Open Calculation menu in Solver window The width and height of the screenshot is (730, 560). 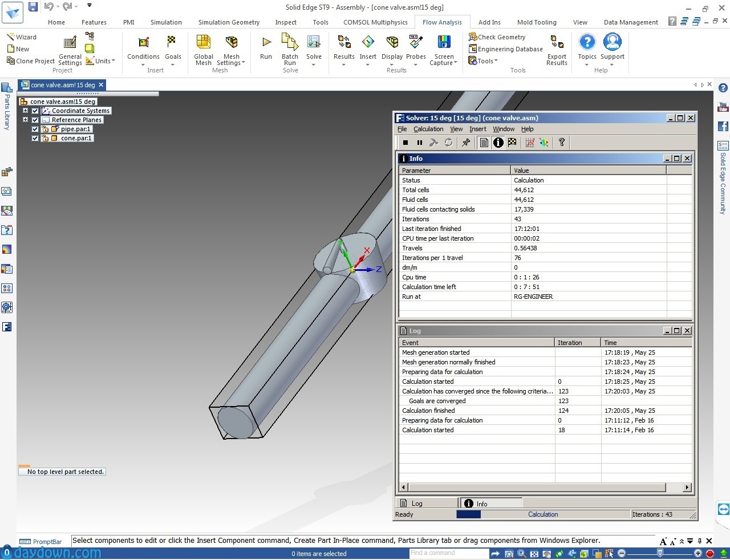coord(428,129)
